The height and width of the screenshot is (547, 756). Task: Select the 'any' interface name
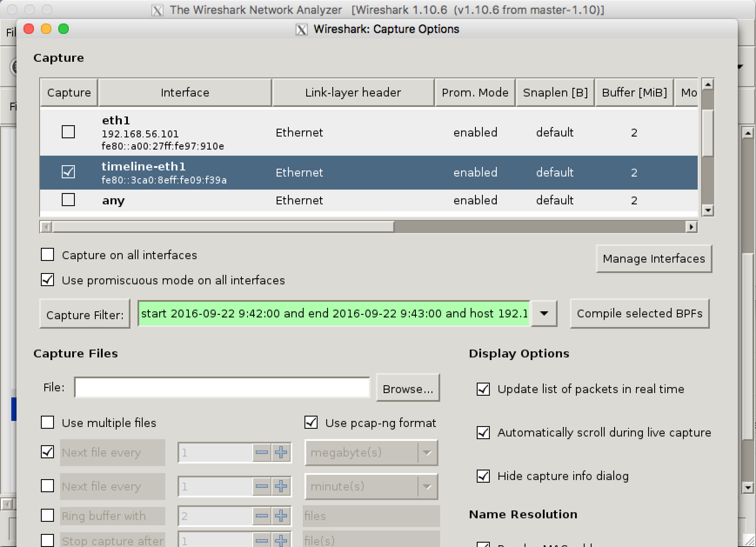click(113, 201)
